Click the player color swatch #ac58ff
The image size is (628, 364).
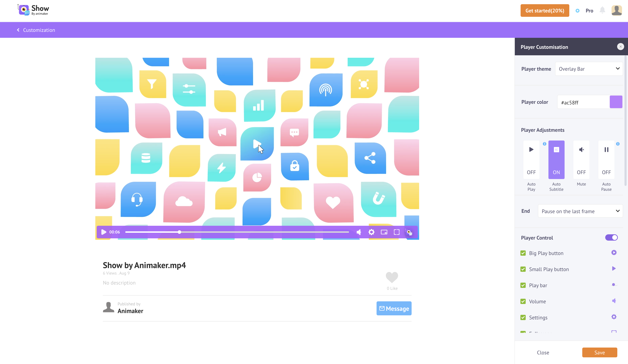[x=616, y=102]
